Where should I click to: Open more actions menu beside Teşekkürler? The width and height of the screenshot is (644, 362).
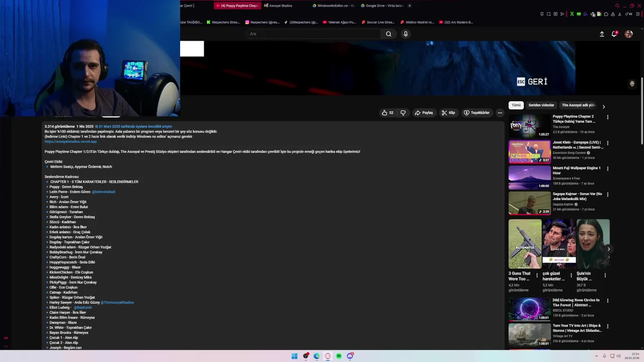coord(500,113)
